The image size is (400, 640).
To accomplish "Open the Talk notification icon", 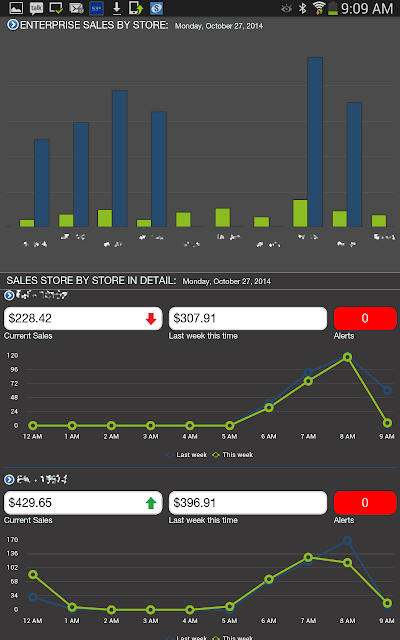I will pos(36,8).
